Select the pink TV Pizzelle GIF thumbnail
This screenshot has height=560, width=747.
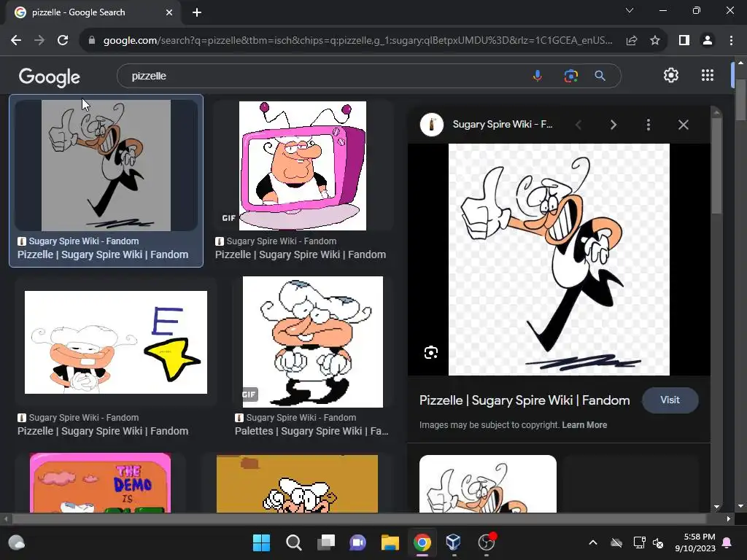point(303,166)
